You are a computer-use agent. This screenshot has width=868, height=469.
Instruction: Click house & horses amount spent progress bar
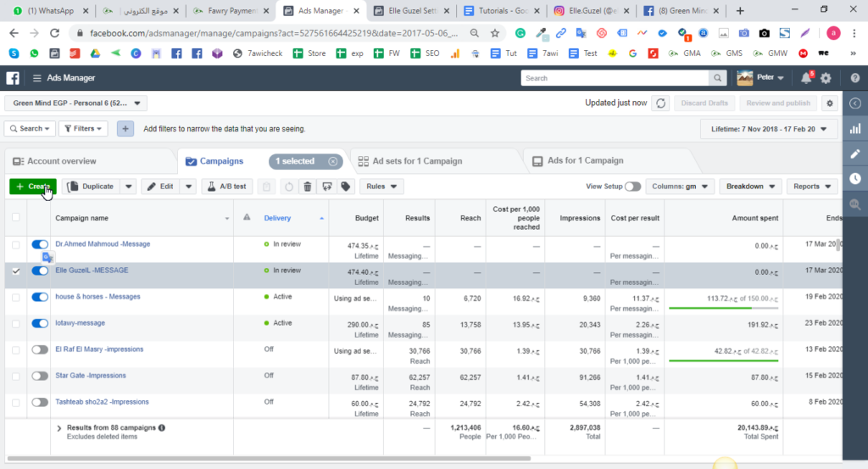click(x=724, y=308)
